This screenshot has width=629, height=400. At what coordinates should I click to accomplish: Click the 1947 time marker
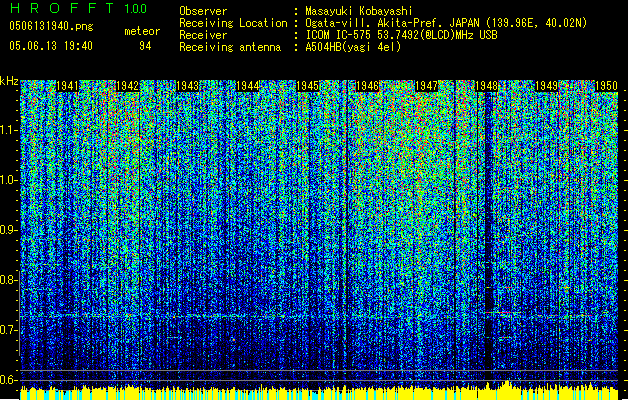(426, 86)
